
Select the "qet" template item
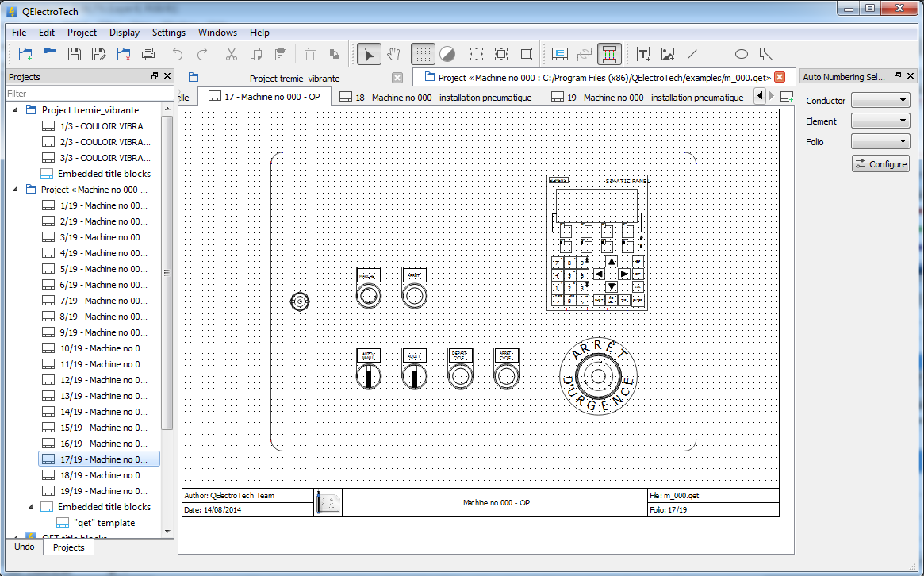point(96,522)
